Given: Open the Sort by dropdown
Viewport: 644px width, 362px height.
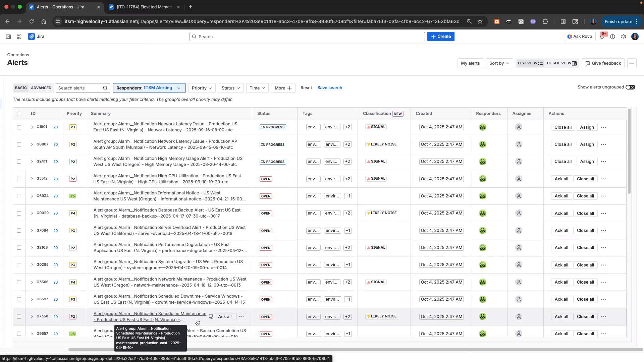Looking at the screenshot, I should [499, 63].
